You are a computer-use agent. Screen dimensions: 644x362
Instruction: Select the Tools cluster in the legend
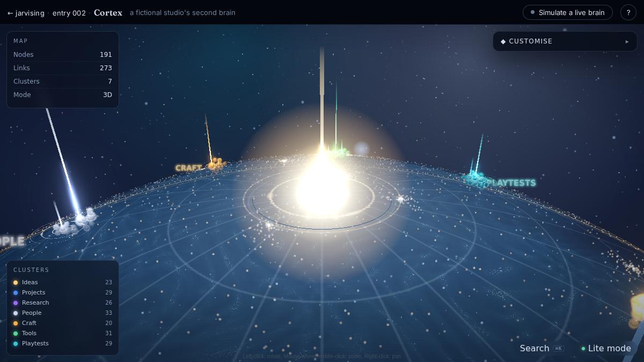(x=63, y=333)
